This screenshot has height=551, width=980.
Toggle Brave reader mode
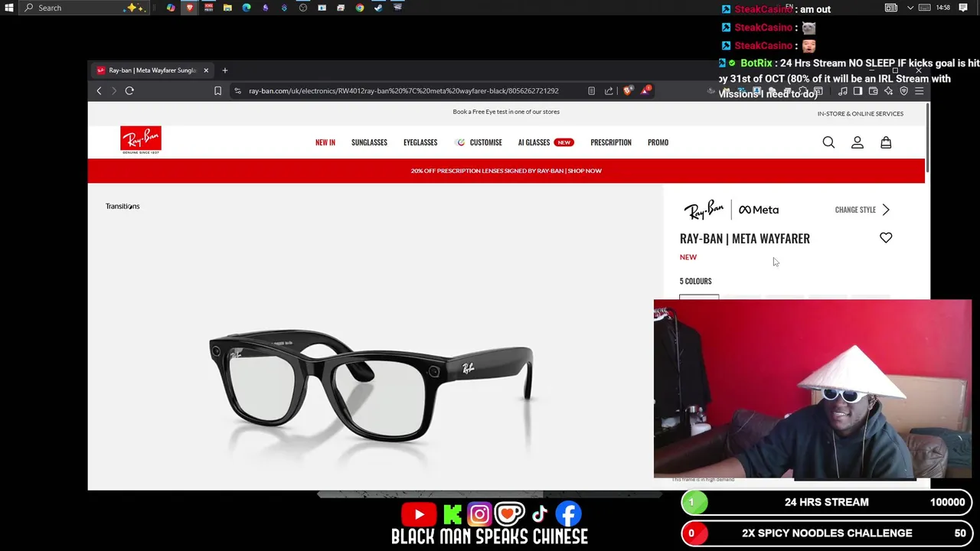591,91
